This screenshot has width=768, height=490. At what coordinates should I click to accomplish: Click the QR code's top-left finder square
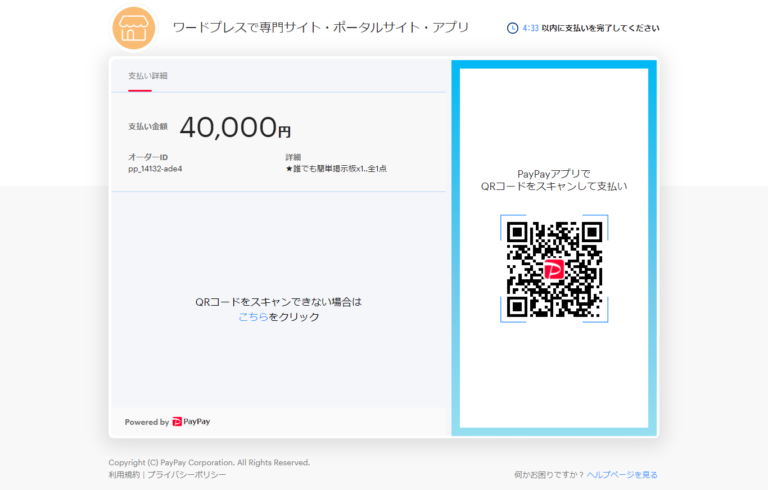[x=517, y=232]
